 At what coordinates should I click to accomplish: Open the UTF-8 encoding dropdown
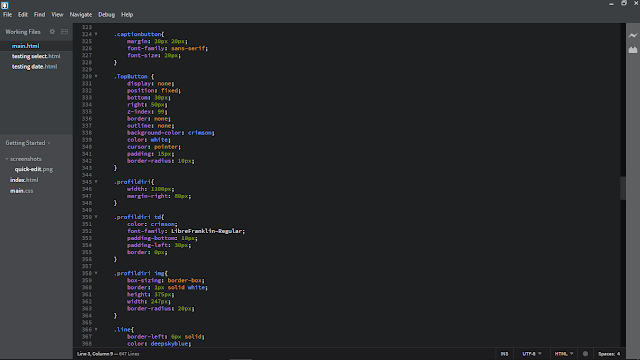532,354
